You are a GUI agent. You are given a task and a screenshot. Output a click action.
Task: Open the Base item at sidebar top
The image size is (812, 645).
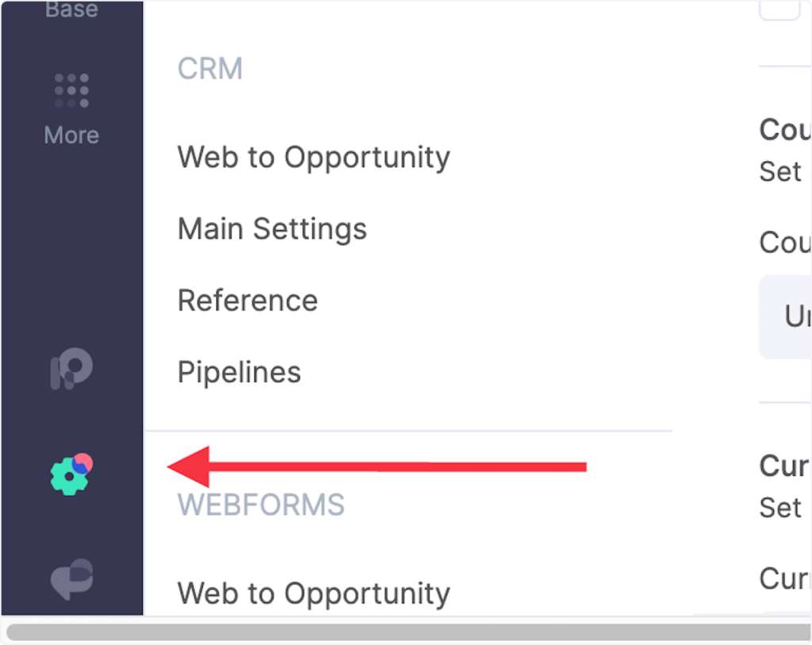pyautogui.click(x=71, y=11)
